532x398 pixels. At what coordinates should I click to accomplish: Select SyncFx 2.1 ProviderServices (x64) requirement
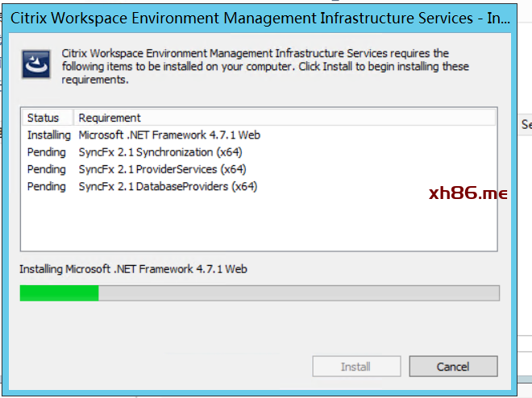pos(162,169)
